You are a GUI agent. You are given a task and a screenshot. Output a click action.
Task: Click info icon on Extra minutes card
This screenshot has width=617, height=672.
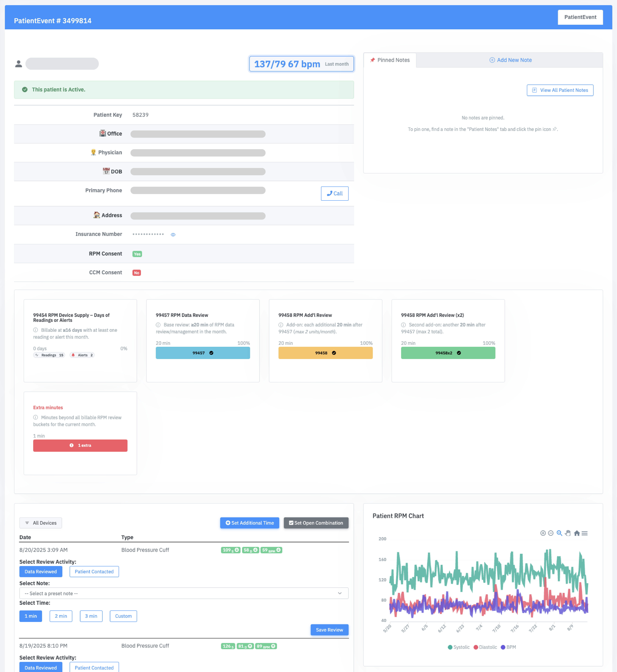[x=35, y=418]
